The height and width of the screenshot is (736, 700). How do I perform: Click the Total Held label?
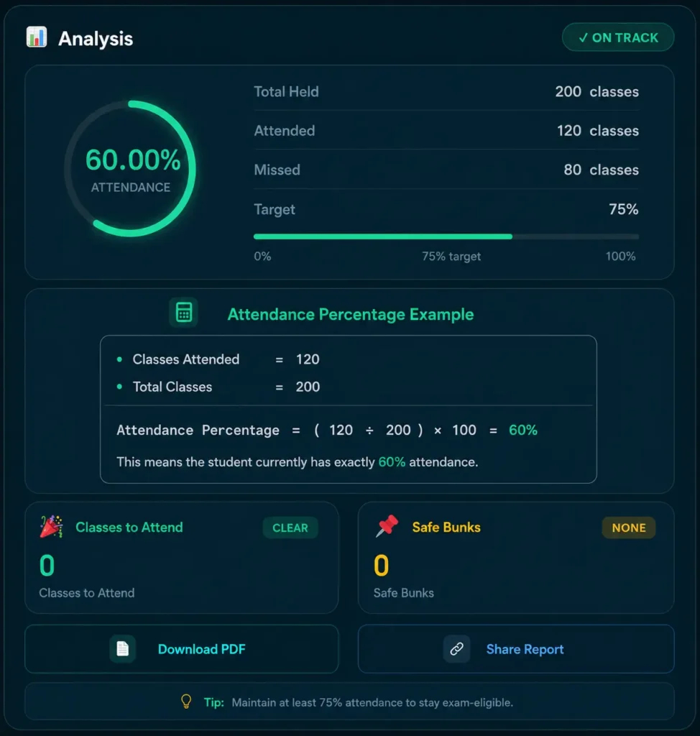tap(286, 91)
